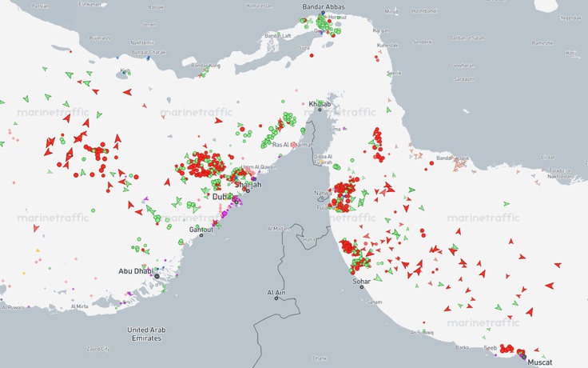Click the large red vessel arrow southeast of Kish
Screen dimensions: 588x368
pyautogui.click(x=127, y=92)
